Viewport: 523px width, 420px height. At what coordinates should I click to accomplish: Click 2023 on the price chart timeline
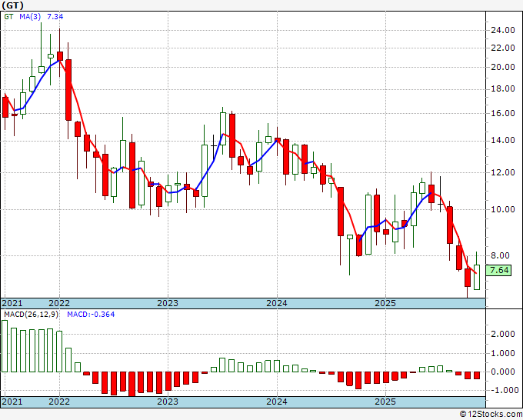click(168, 303)
